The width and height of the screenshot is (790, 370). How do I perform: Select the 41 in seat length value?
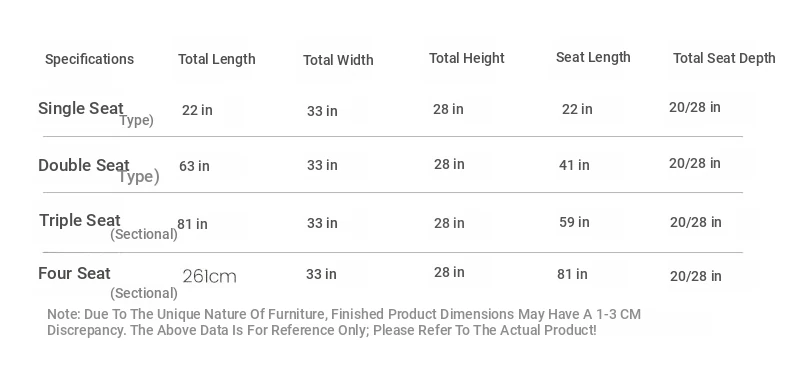(x=574, y=165)
